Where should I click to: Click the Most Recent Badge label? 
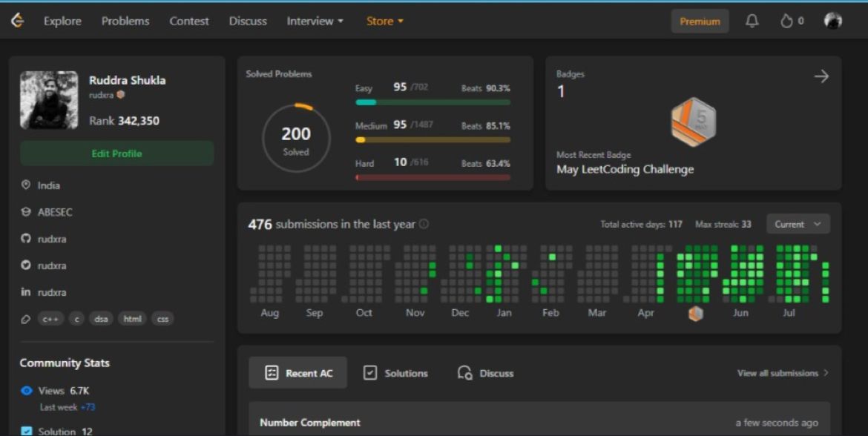click(594, 155)
